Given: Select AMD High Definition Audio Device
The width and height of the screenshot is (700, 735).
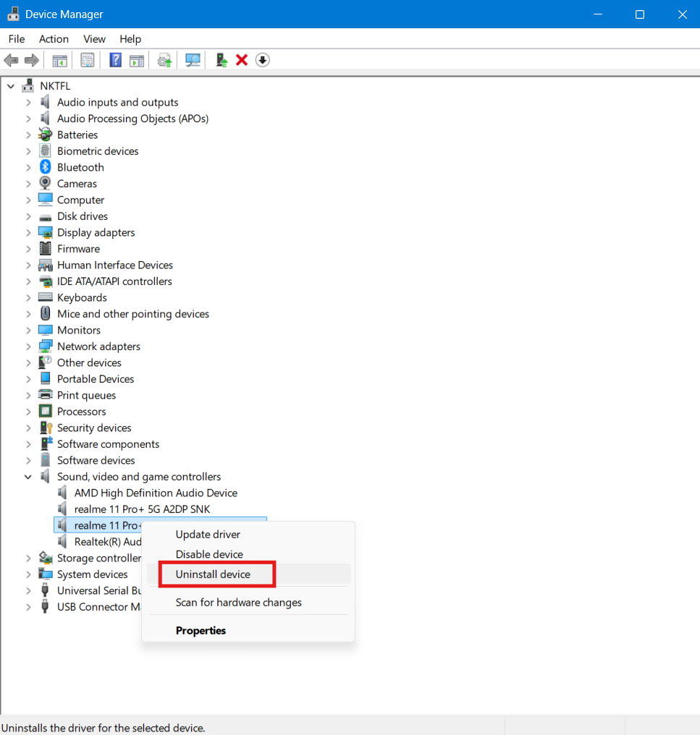Looking at the screenshot, I should coord(156,493).
